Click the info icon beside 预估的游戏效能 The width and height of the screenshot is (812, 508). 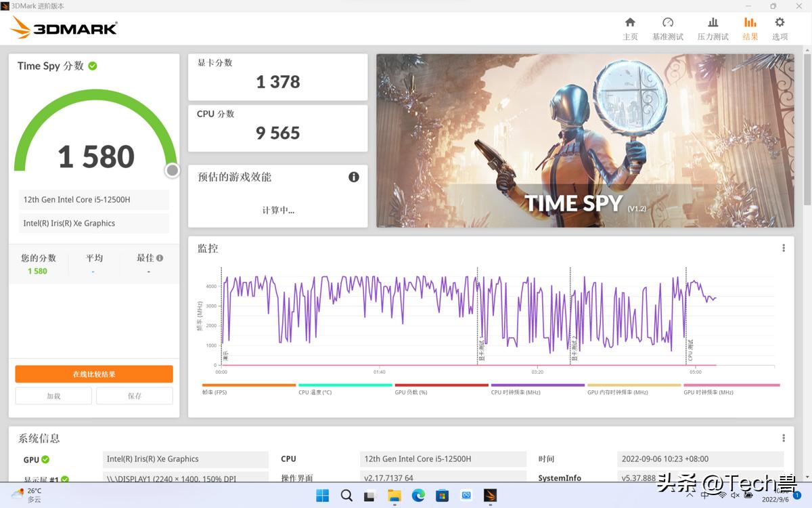(353, 177)
